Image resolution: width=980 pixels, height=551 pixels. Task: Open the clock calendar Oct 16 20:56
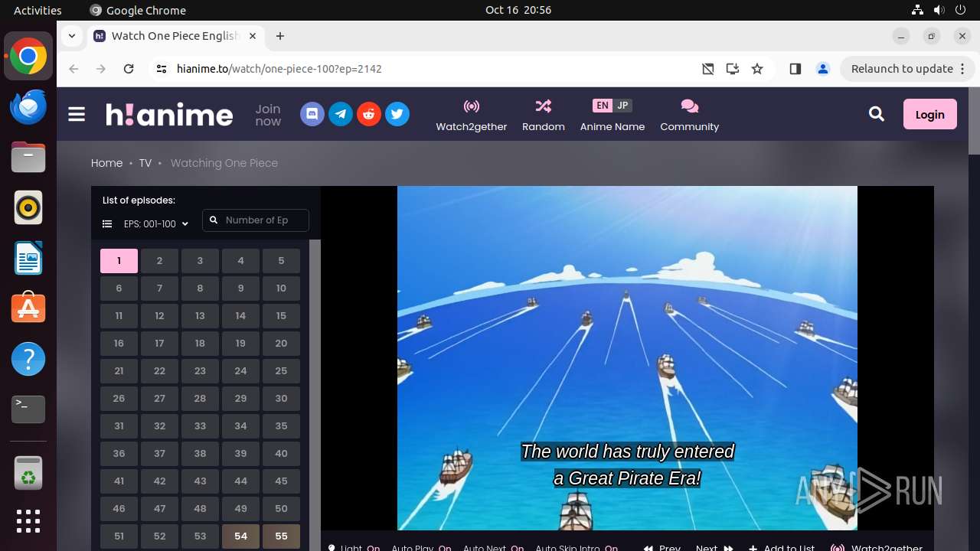518,10
